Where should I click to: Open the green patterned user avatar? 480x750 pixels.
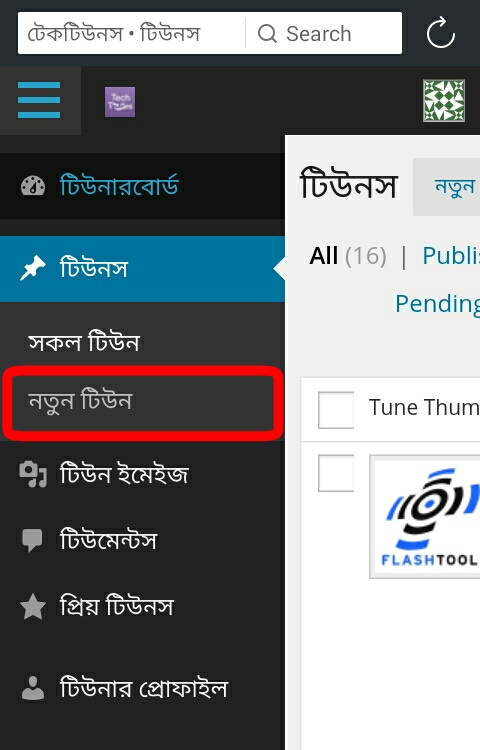444,100
